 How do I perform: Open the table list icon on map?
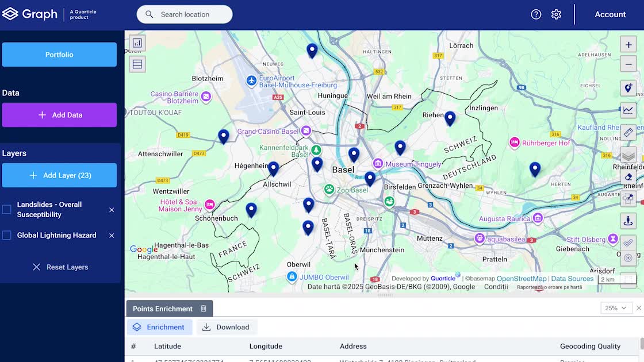(x=137, y=64)
